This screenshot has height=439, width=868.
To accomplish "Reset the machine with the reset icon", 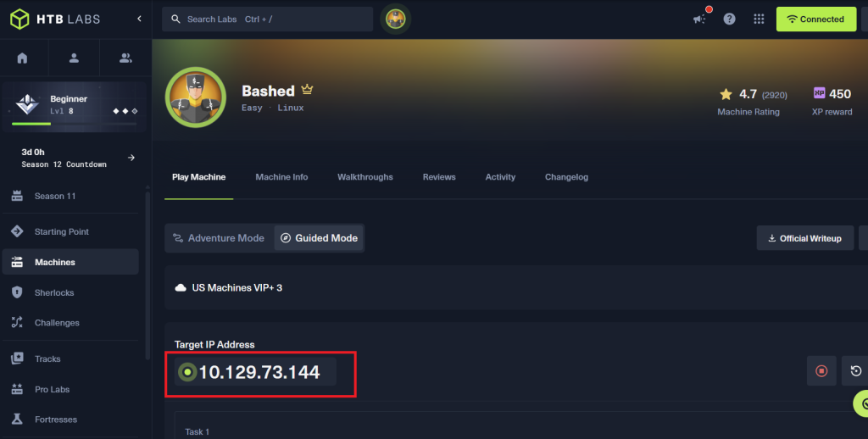I will click(x=855, y=371).
